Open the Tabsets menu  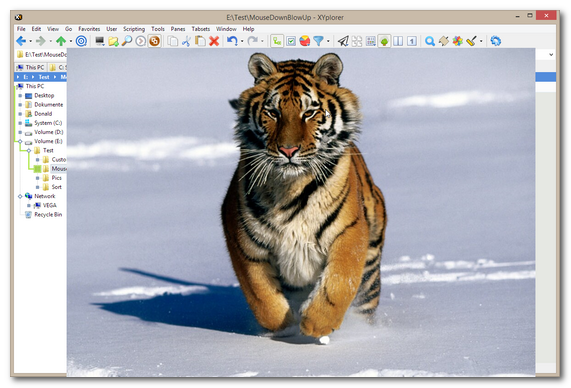(x=201, y=29)
